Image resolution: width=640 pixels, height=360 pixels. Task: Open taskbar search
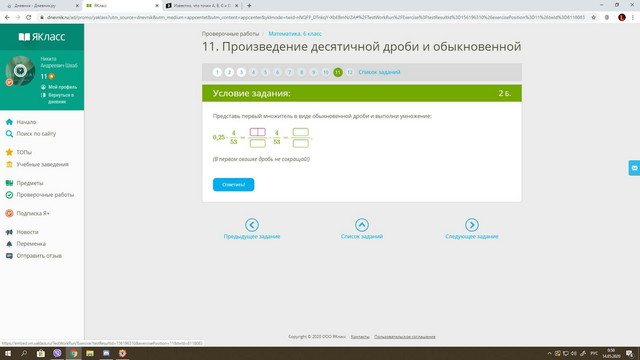24,353
